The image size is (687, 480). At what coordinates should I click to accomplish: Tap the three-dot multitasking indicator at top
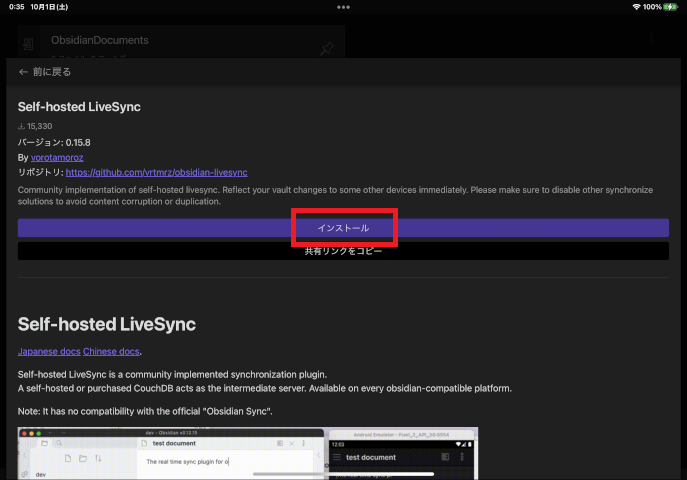[344, 7]
